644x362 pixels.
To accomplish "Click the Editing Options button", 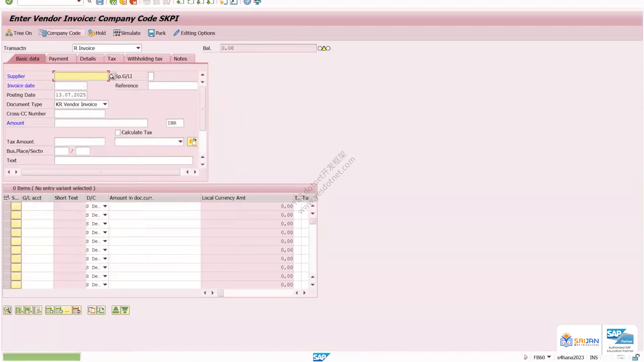I will point(194,33).
